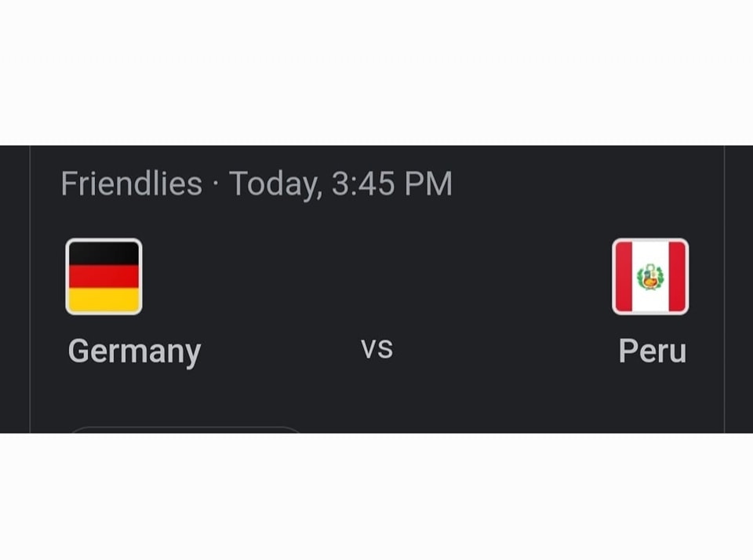Image resolution: width=753 pixels, height=560 pixels.
Task: Click the yellow stripe of Germany's flag
Action: coord(104,300)
